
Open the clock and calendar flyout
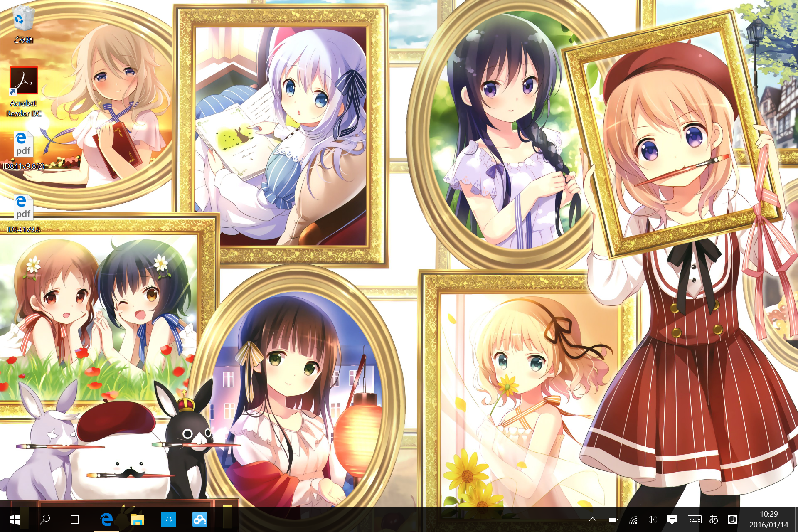point(768,520)
